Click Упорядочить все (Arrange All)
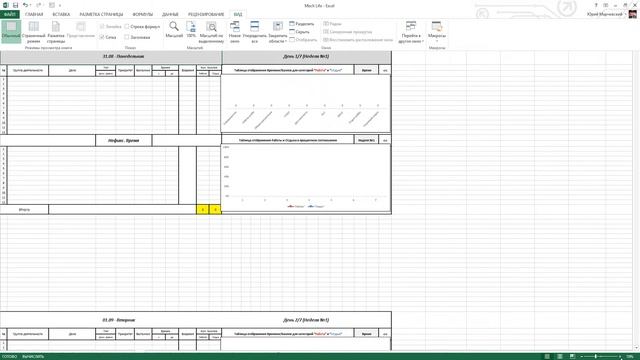The image size is (640, 360). click(254, 32)
